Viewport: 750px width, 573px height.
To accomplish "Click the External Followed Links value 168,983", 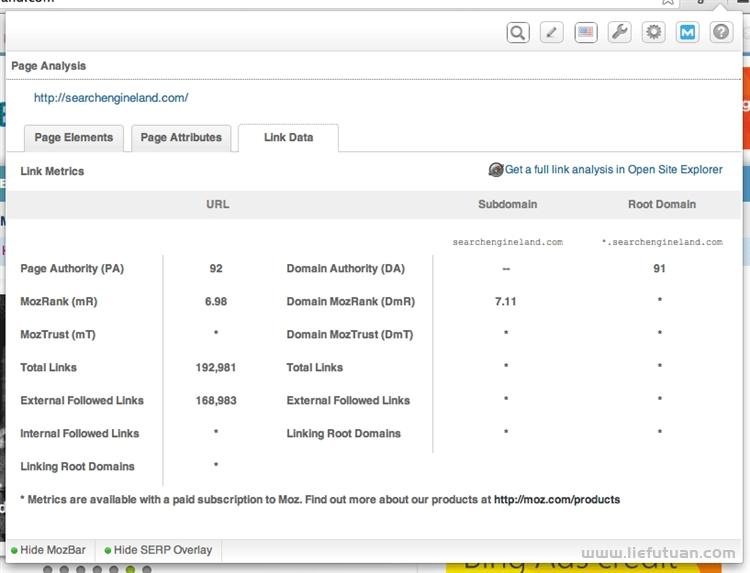I will pyautogui.click(x=216, y=400).
